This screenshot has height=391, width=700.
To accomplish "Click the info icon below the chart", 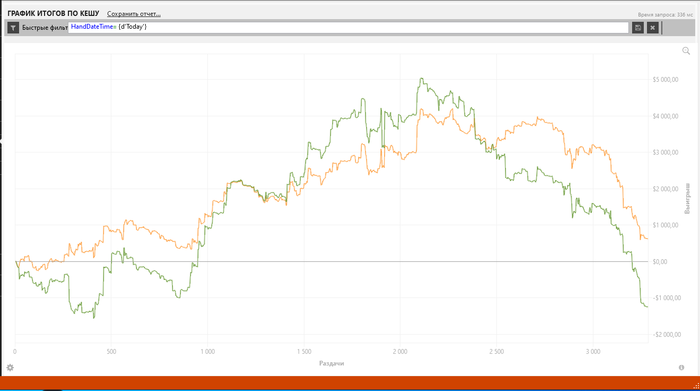I will (681, 367).
